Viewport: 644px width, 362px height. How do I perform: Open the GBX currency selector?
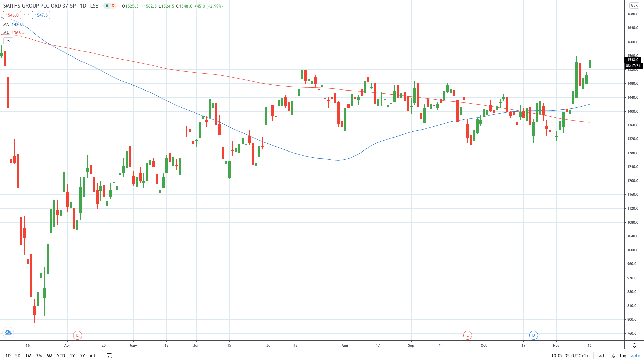pos(634,5)
